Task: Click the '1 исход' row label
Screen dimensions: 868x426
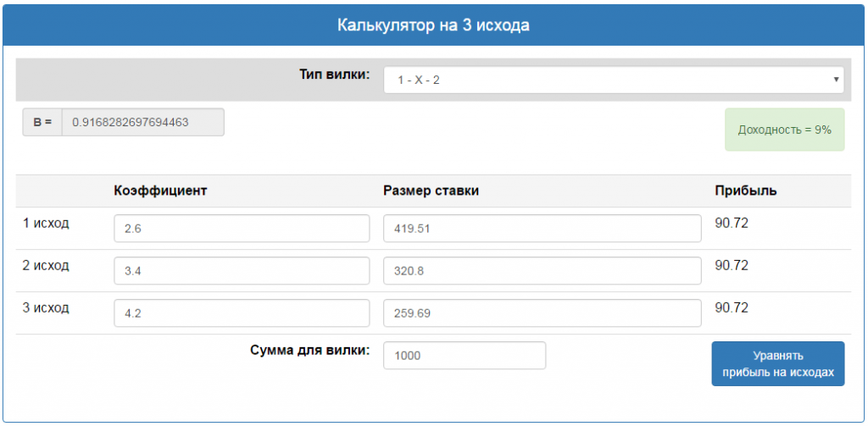Action: point(46,224)
